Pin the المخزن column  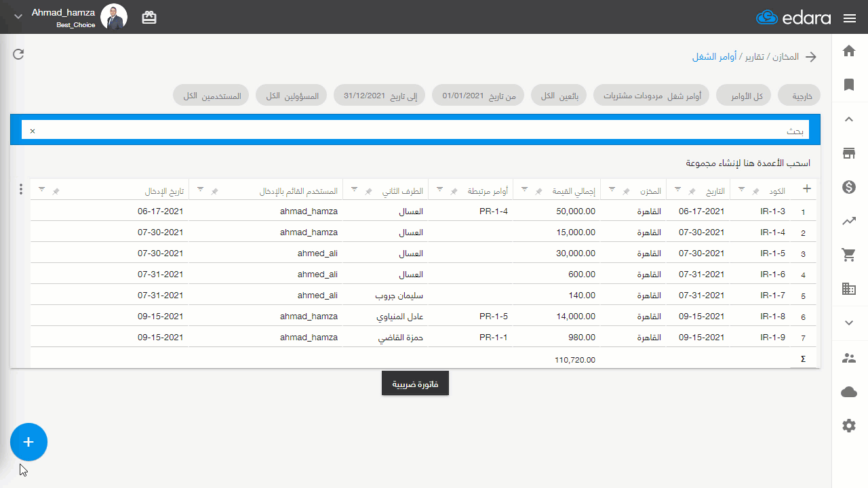point(626,192)
